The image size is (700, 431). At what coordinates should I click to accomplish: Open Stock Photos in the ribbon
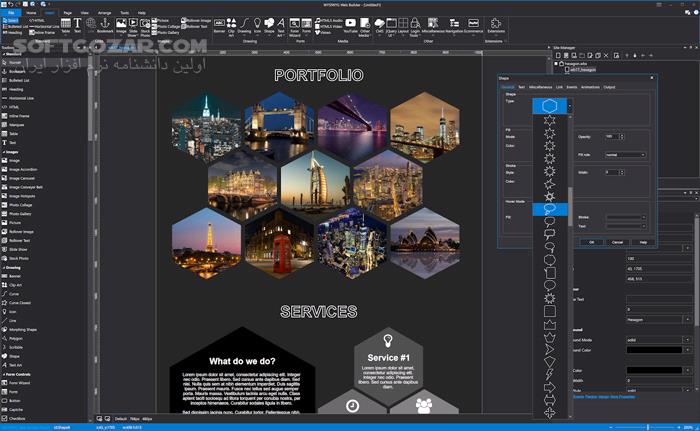click(x=145, y=27)
